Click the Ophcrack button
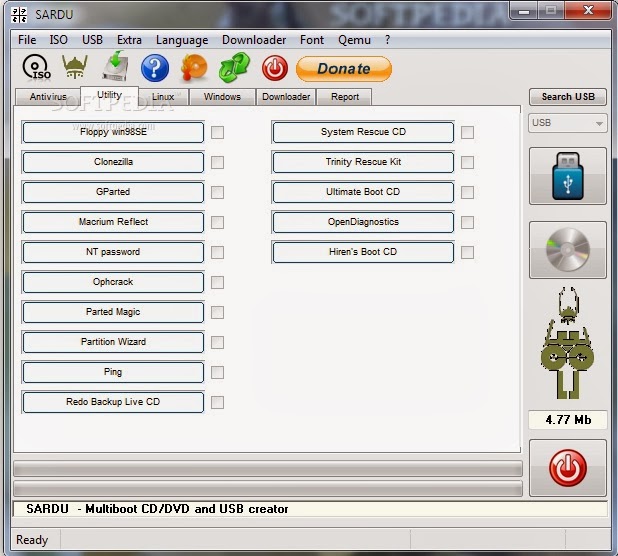 pyautogui.click(x=113, y=282)
